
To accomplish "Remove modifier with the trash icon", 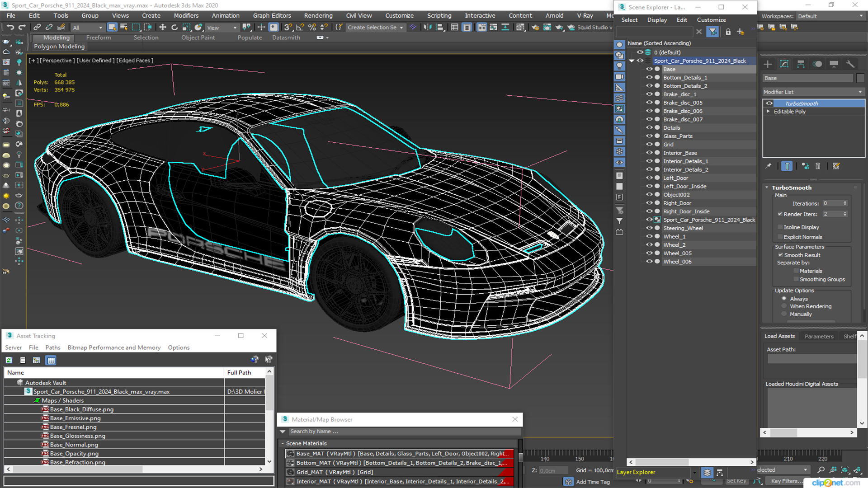I will coord(818,166).
